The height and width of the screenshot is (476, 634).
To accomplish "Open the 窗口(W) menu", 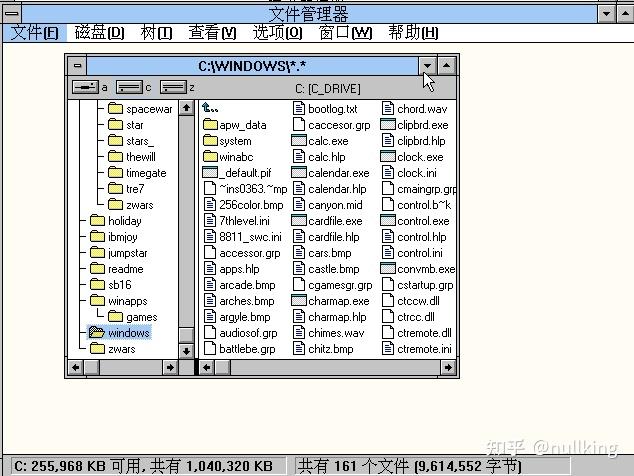I will click(x=345, y=33).
